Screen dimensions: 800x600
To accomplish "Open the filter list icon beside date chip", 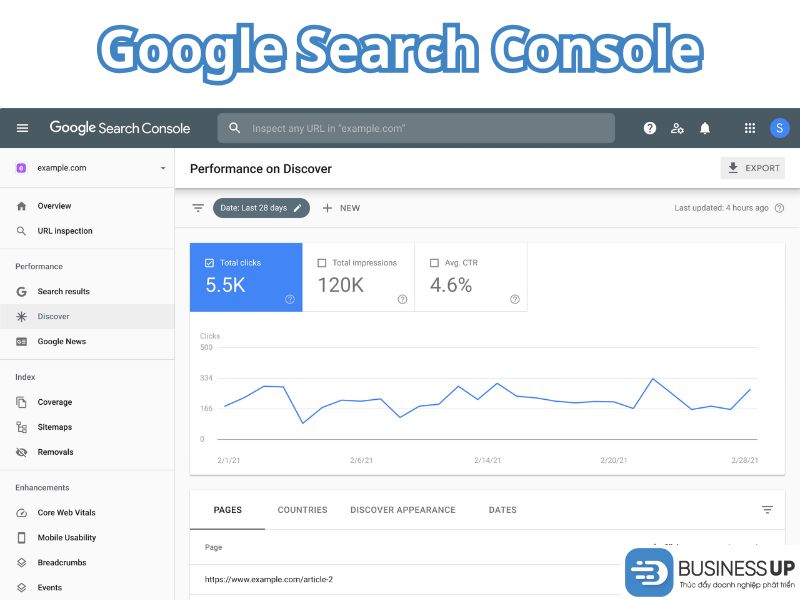I will click(x=198, y=208).
